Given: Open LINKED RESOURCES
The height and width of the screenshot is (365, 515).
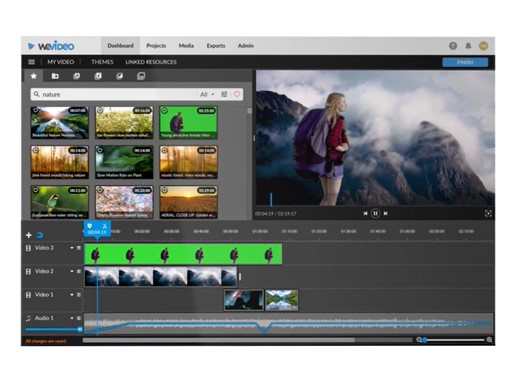Looking at the screenshot, I should pos(151,62).
